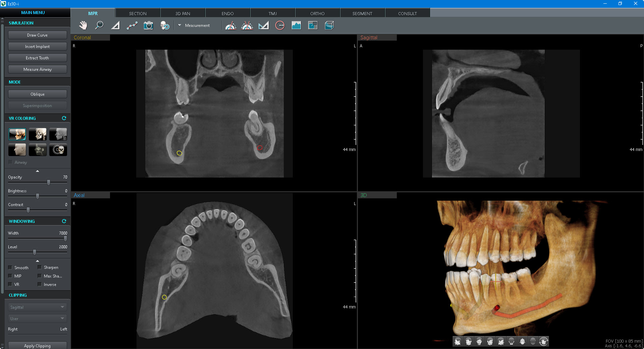The image size is (644, 349).
Task: Select the white skull VR coloring preset
Action: pos(38,134)
